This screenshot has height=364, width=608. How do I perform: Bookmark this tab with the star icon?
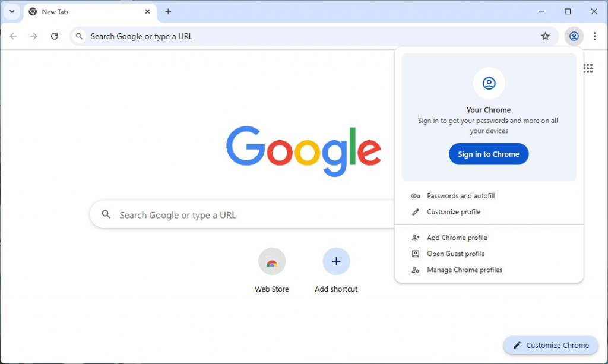point(545,36)
